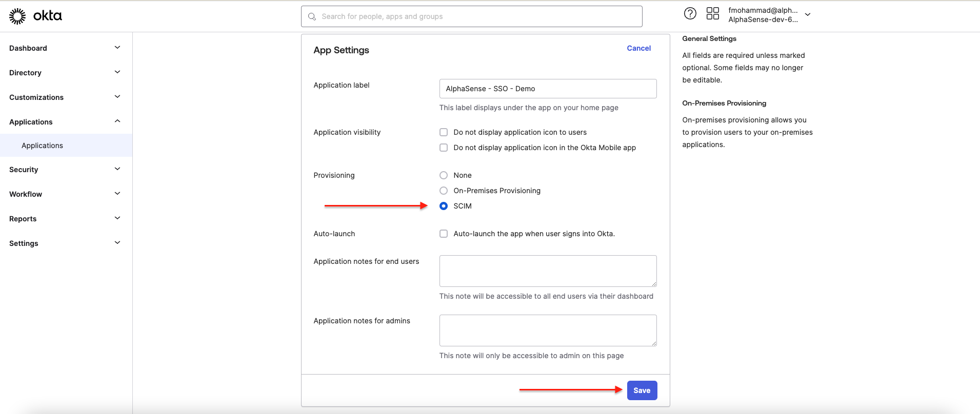This screenshot has height=414, width=980.
Task: Click the Auto-launch field label
Action: coord(334,234)
